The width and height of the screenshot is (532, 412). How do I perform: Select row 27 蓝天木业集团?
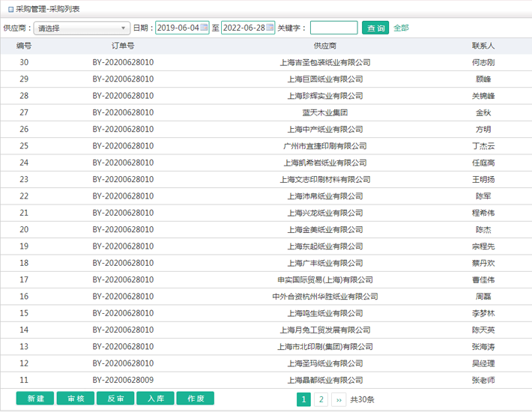coord(325,112)
